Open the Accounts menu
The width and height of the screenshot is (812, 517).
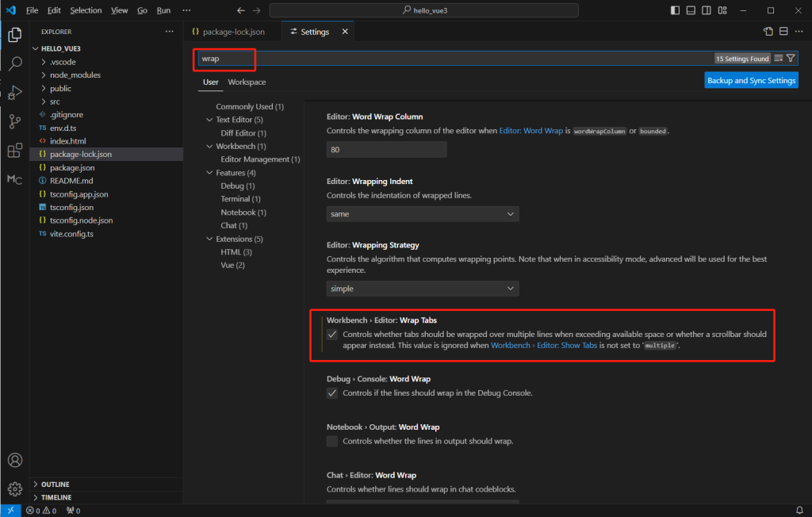tap(15, 460)
